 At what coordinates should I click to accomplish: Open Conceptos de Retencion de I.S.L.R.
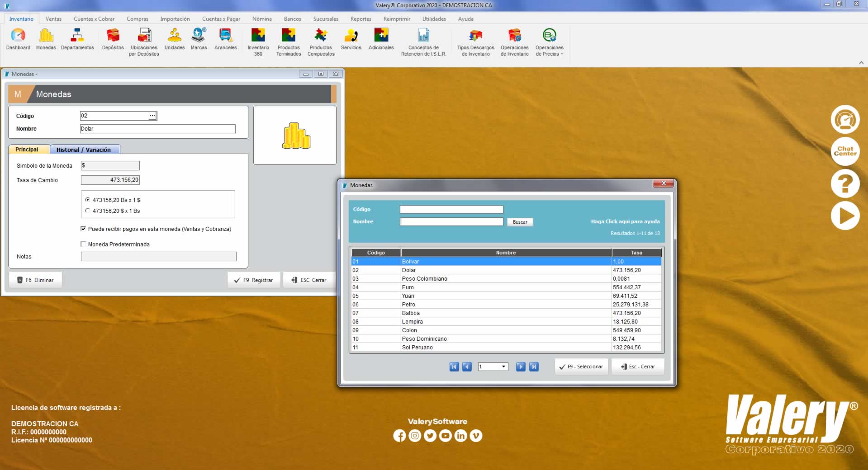(423, 42)
